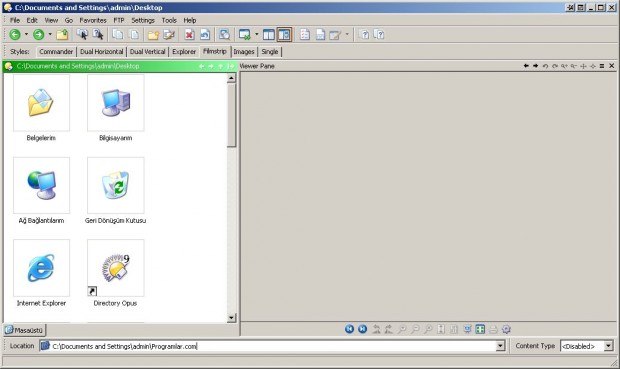The image size is (620, 369).
Task: Click the slideshow screen icon in viewer toolbar
Action: 467,329
